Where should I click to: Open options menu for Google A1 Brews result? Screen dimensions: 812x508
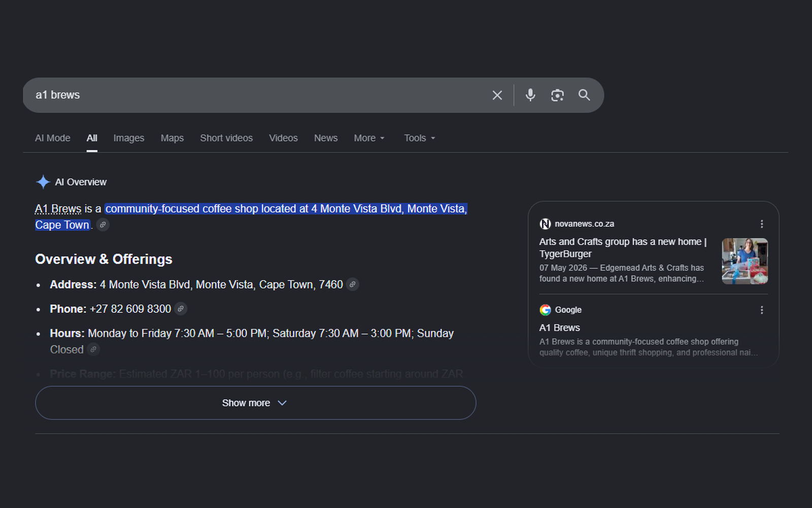[x=762, y=310]
